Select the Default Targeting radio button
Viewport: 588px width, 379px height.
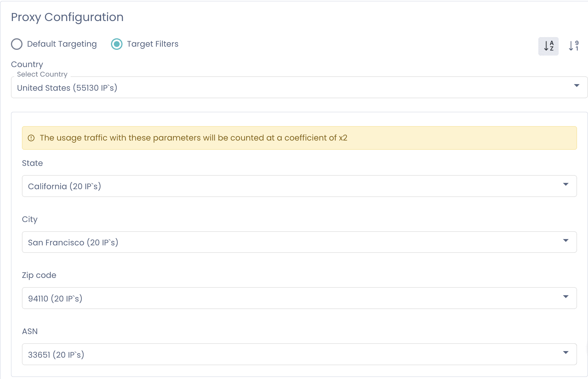coord(17,44)
